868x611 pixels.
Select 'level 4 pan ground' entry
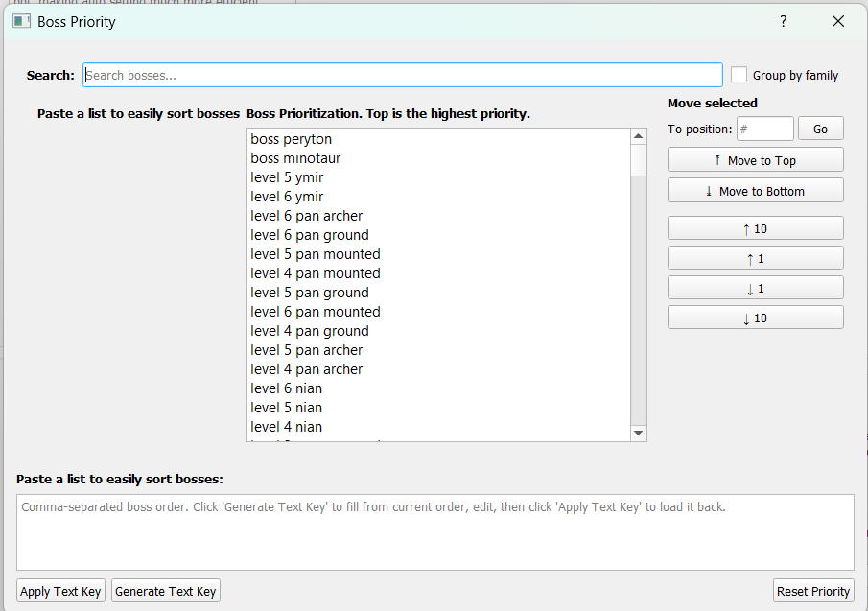(x=439, y=331)
